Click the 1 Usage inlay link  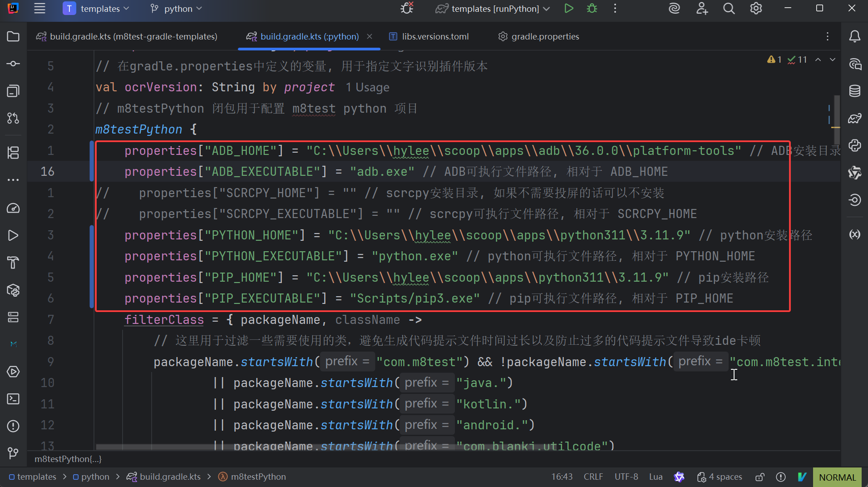pyautogui.click(x=367, y=87)
